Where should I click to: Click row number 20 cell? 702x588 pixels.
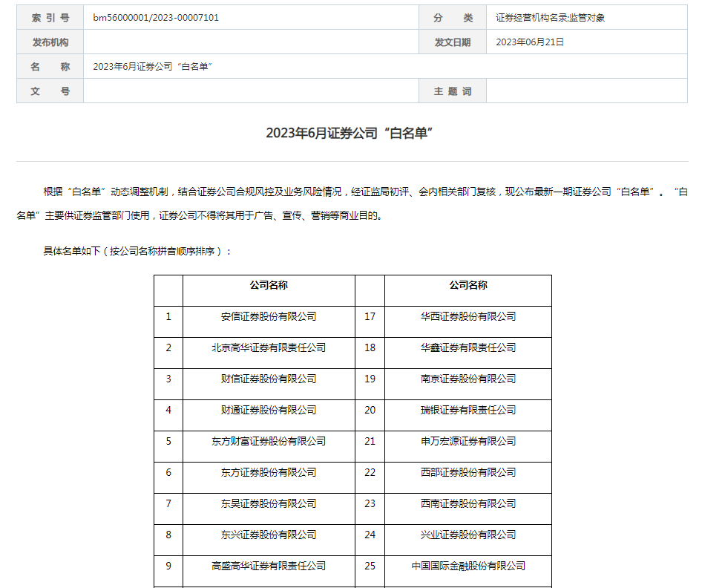coord(370,415)
